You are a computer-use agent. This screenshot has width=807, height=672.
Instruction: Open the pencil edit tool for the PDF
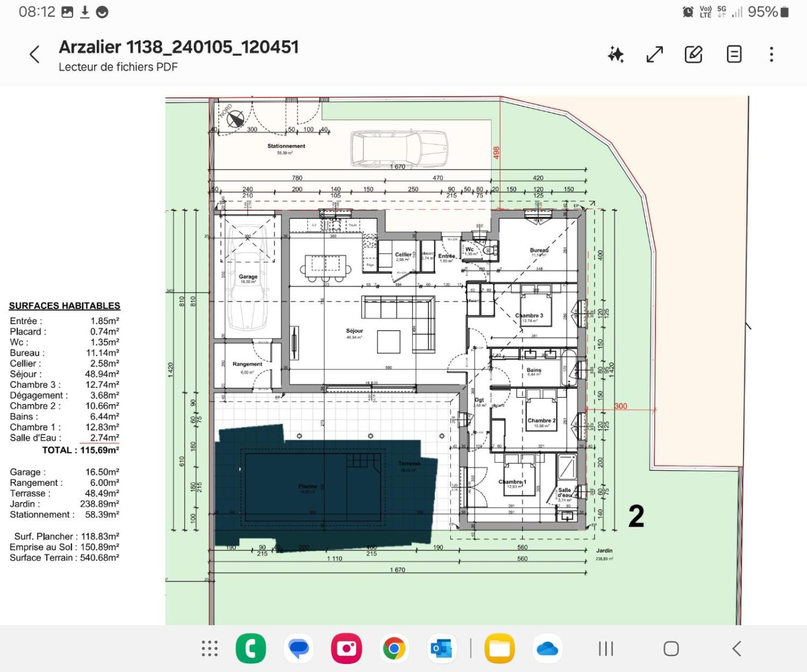(x=693, y=55)
